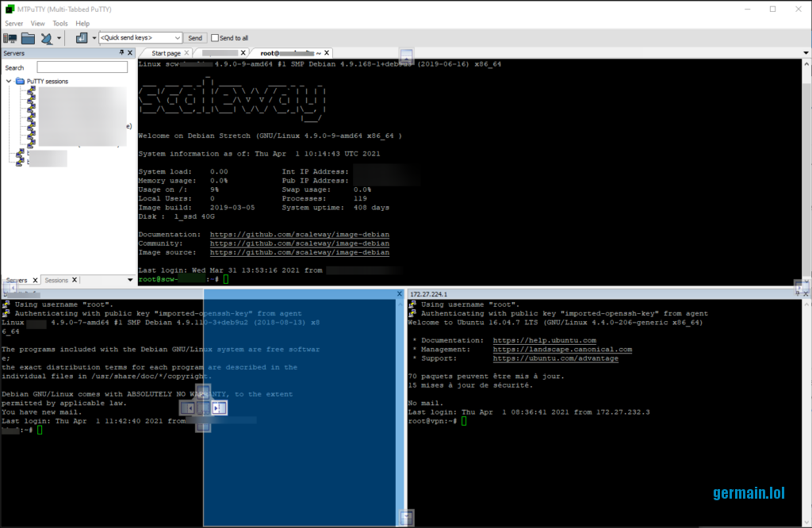812x528 pixels.
Task: Close the Servers panel with its X icon
Action: coord(130,53)
